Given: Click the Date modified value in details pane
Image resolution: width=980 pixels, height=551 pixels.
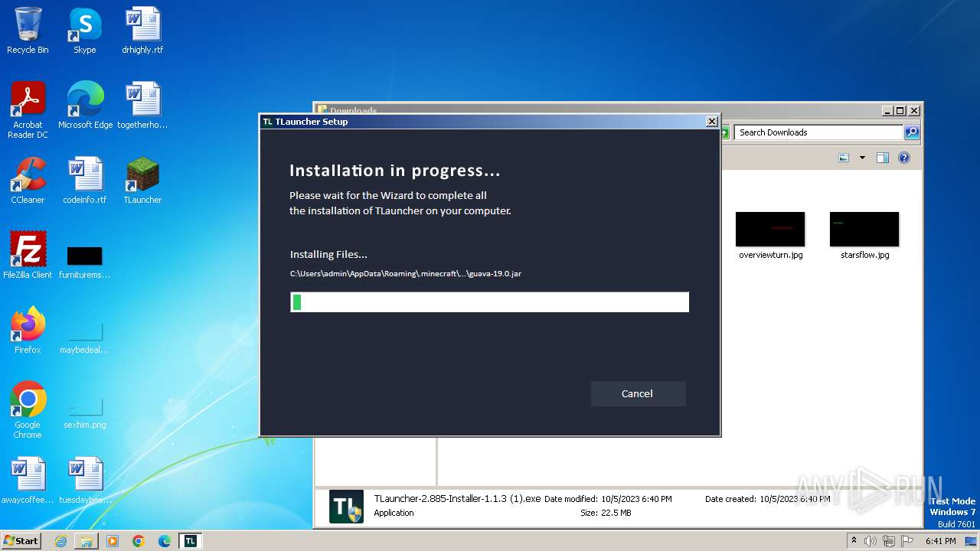Looking at the screenshot, I should pos(636,499).
